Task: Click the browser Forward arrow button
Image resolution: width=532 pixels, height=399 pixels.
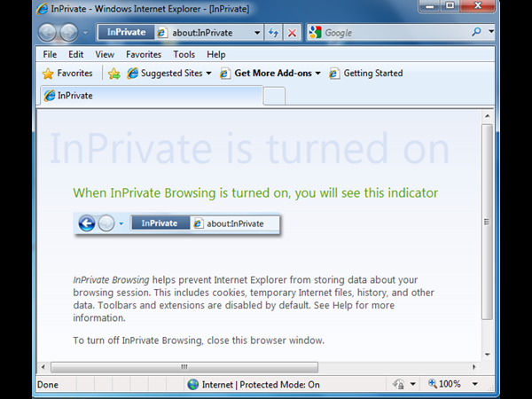Action: point(68,33)
